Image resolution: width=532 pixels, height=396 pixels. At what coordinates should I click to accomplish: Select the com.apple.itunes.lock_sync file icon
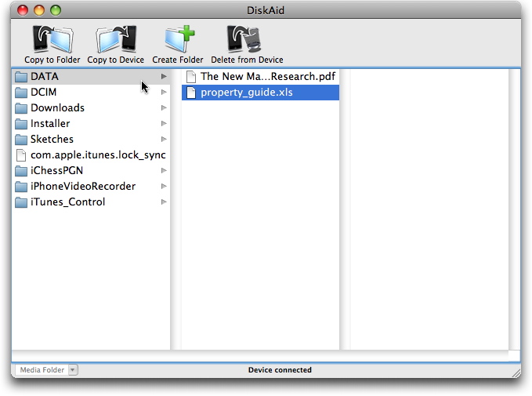(x=21, y=155)
